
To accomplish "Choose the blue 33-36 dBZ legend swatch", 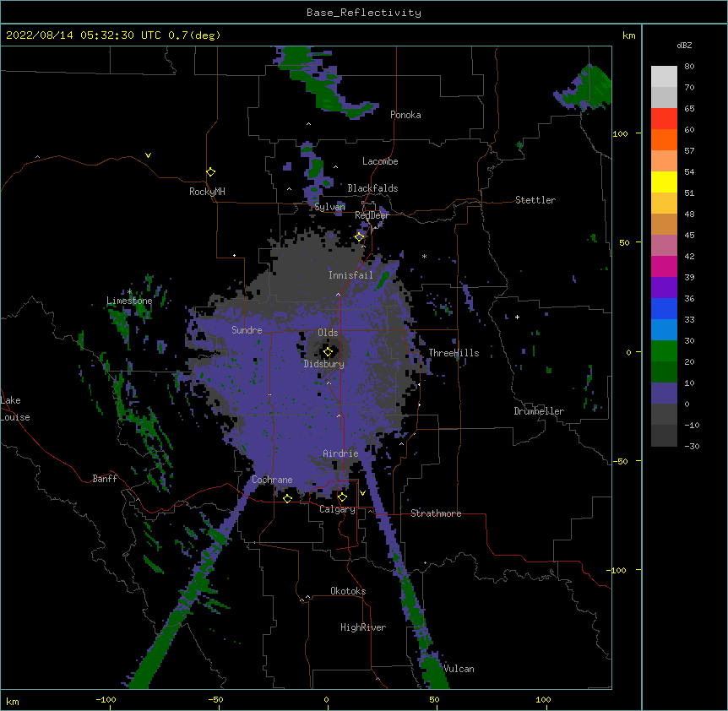I will 664,308.
